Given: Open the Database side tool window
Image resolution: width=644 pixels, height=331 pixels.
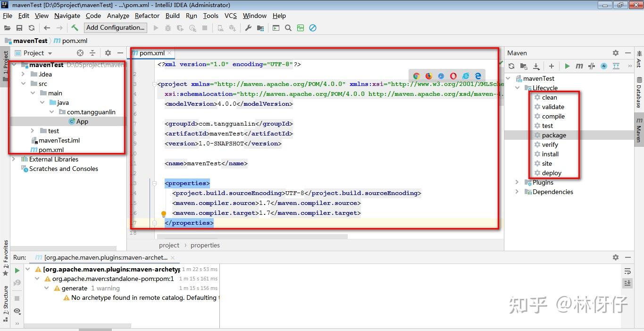Looking at the screenshot, I should pos(639,92).
